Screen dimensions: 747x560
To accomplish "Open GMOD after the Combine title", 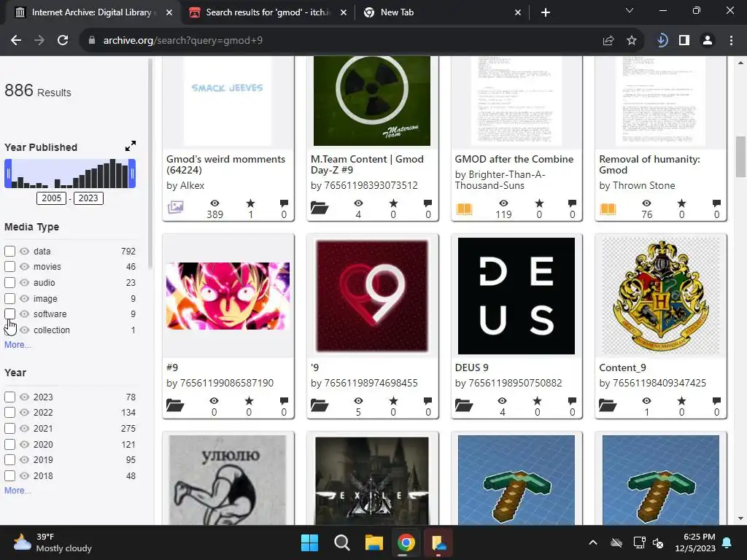I will (514, 159).
